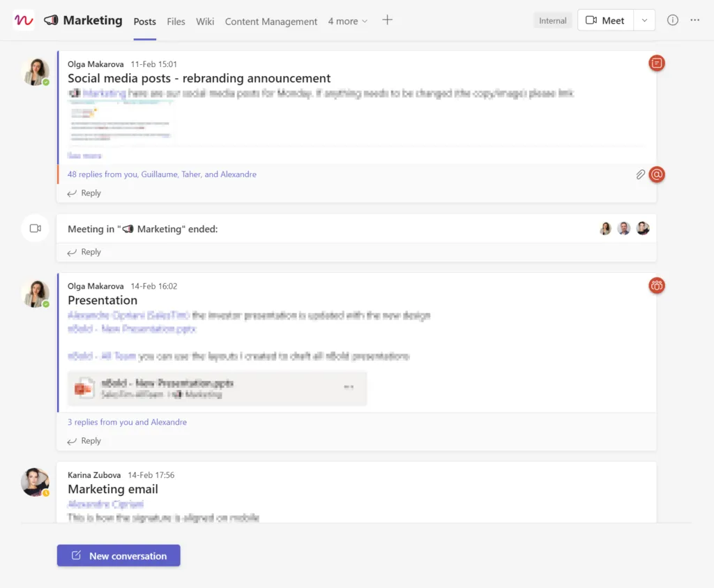
Task: Open the Presentation post title
Action: pos(102,300)
